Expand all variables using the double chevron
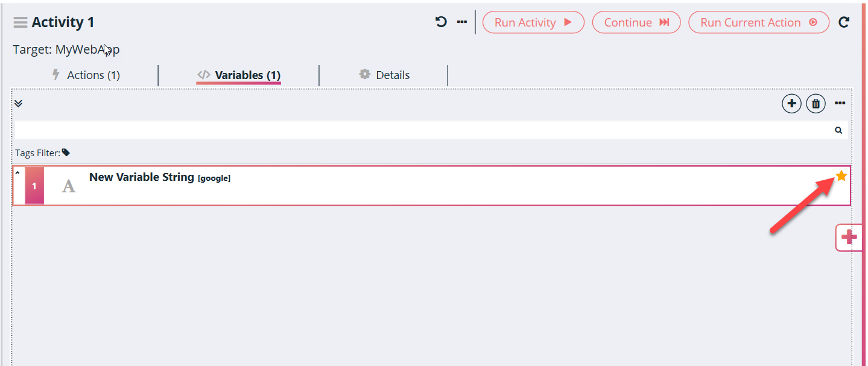 (18, 104)
